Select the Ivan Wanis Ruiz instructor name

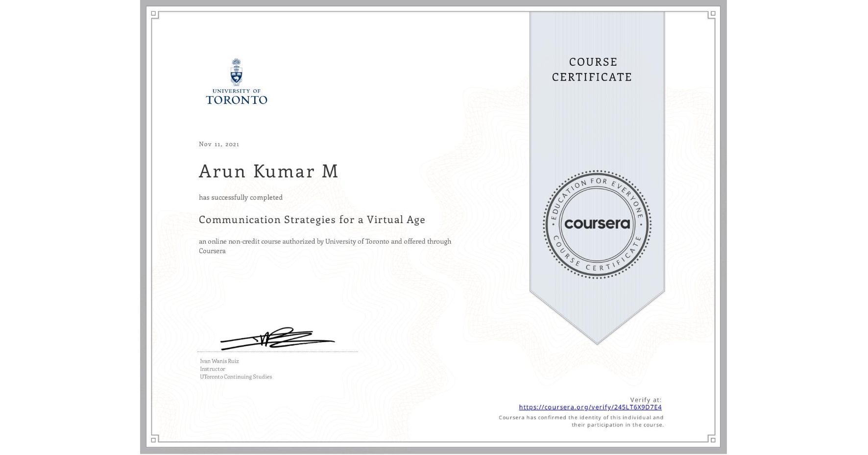coord(220,360)
